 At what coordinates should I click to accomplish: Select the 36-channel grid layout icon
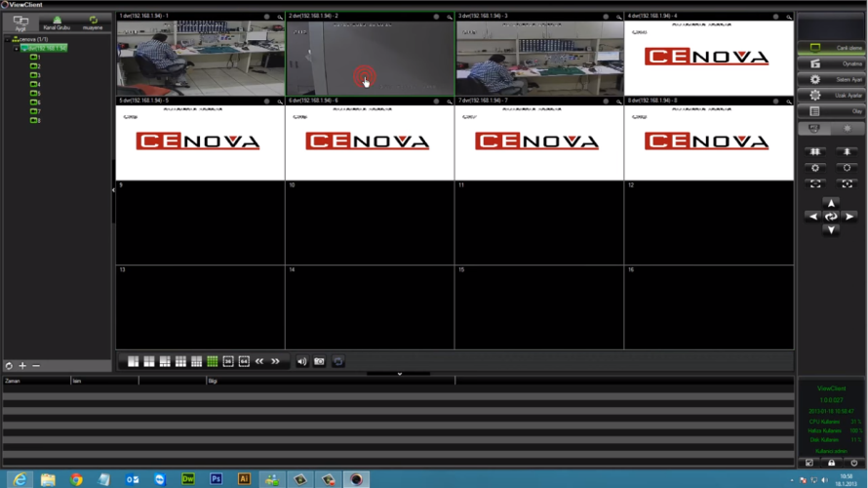228,361
